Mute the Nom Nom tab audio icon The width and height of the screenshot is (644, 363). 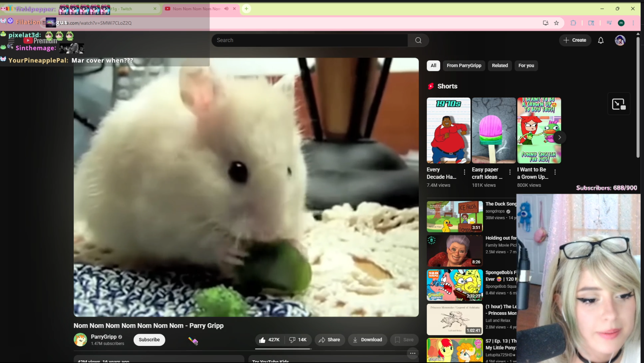pyautogui.click(x=226, y=9)
